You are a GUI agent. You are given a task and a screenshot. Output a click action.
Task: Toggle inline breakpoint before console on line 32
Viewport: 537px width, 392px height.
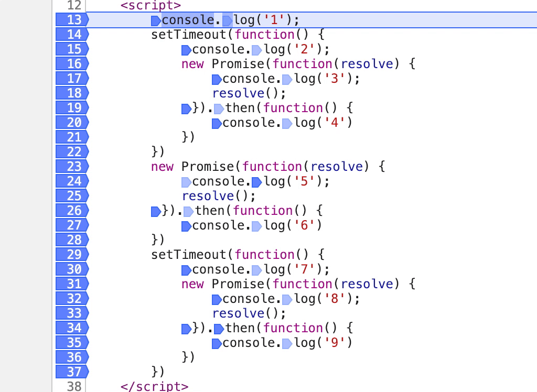217,300
